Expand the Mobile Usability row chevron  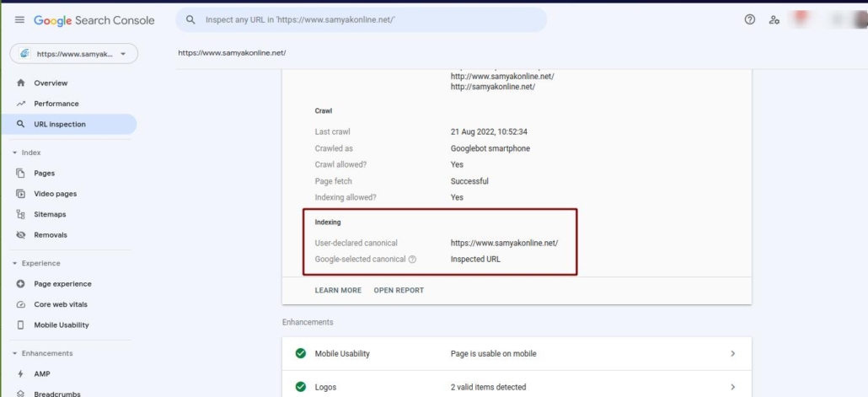pos(733,353)
